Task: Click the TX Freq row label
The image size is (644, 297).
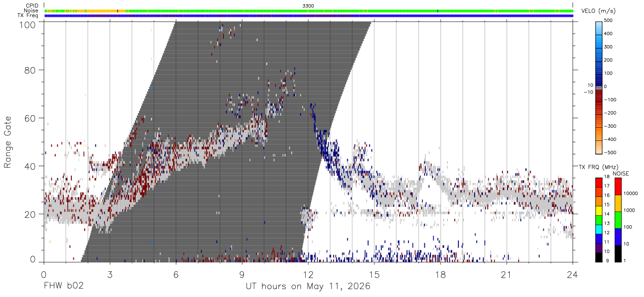Action: point(28,16)
